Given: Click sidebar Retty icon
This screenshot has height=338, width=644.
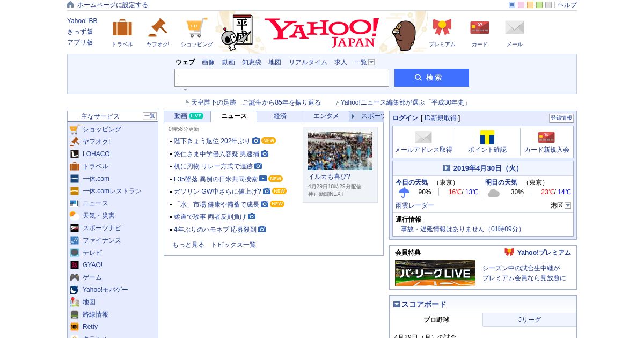Looking at the screenshot, I should pos(75,327).
